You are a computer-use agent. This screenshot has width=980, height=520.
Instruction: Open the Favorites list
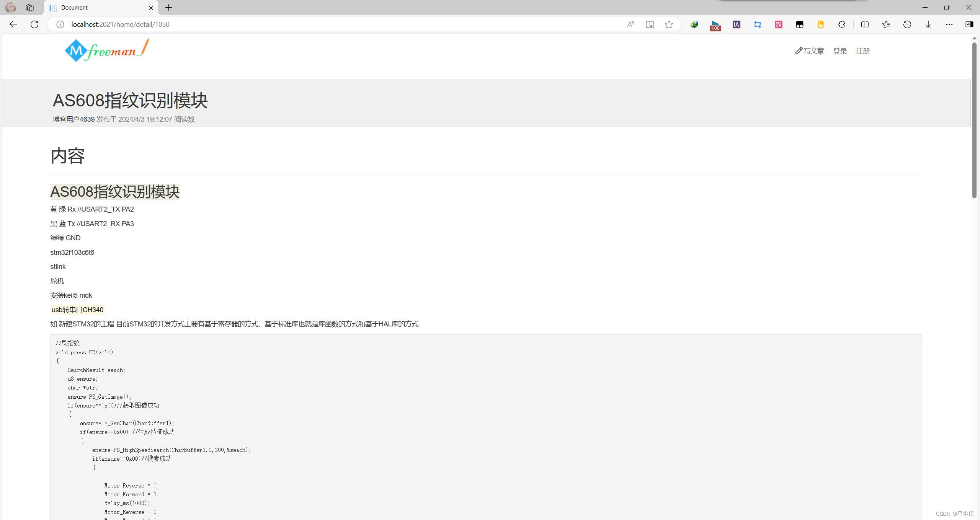coord(886,24)
